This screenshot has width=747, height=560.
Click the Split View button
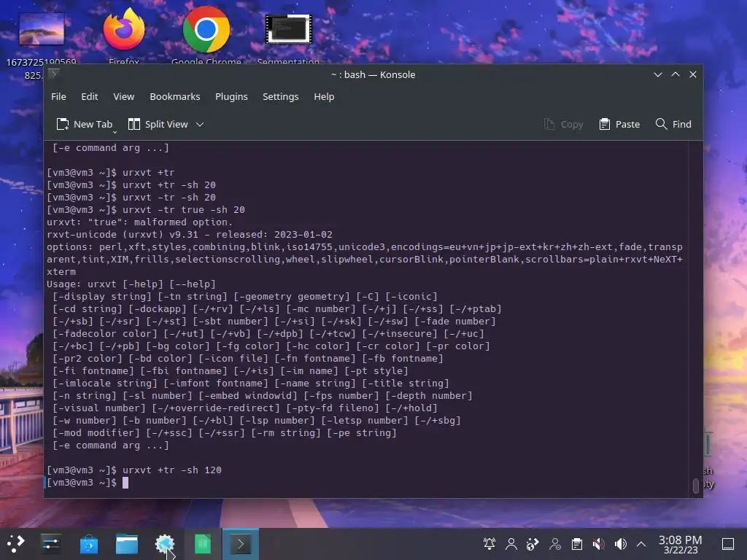pyautogui.click(x=158, y=124)
